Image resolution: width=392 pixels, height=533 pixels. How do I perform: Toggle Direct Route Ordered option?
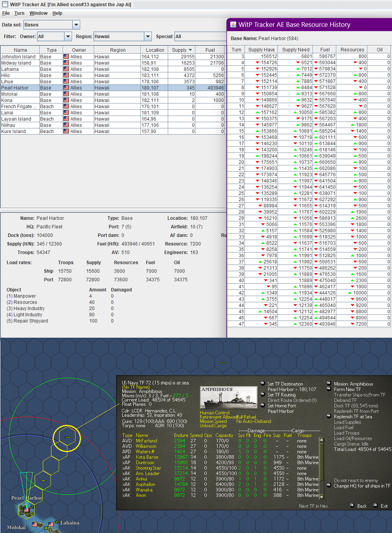[x=292, y=400]
